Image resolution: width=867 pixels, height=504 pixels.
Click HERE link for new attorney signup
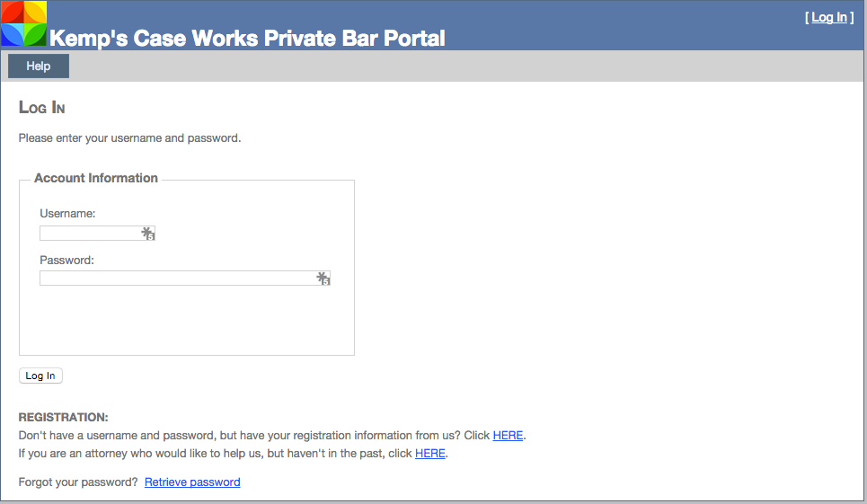point(429,454)
